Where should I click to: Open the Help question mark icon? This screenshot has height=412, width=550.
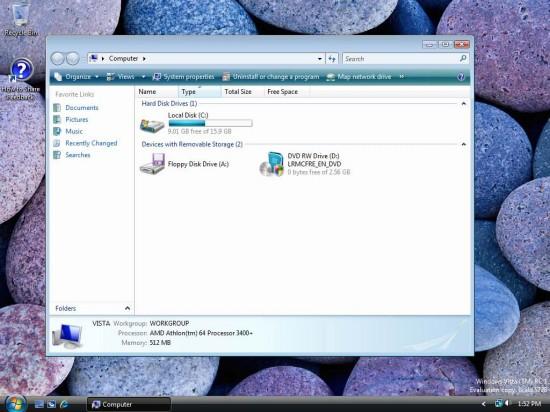point(461,76)
